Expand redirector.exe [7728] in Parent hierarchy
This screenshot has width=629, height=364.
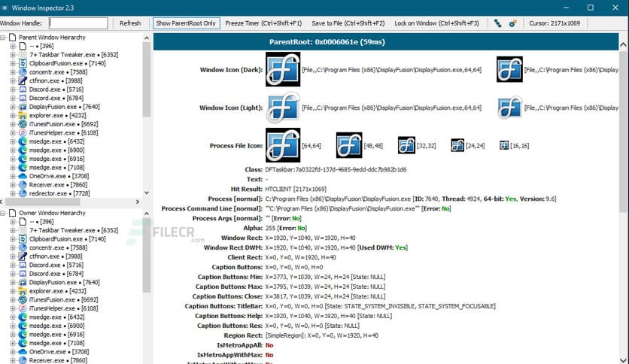(13, 193)
